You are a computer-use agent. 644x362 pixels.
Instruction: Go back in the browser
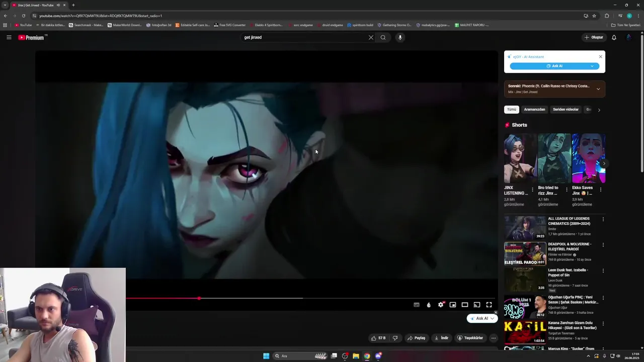click(6, 16)
